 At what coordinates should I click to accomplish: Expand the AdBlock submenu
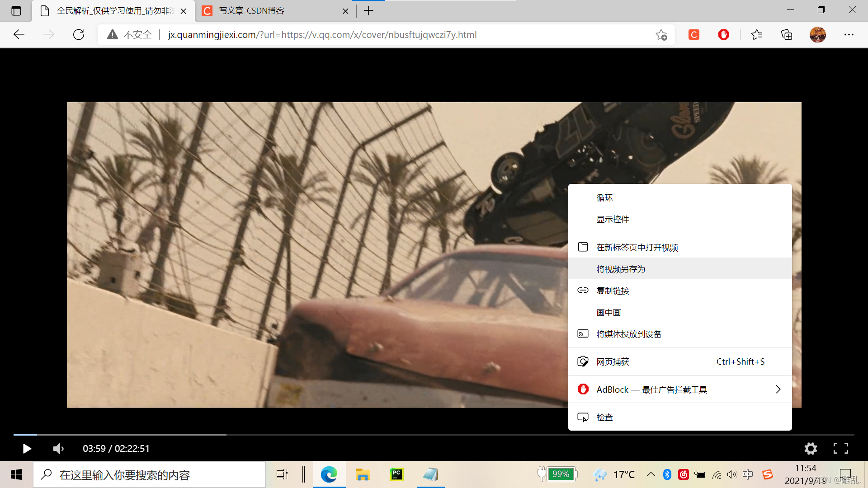tap(680, 389)
